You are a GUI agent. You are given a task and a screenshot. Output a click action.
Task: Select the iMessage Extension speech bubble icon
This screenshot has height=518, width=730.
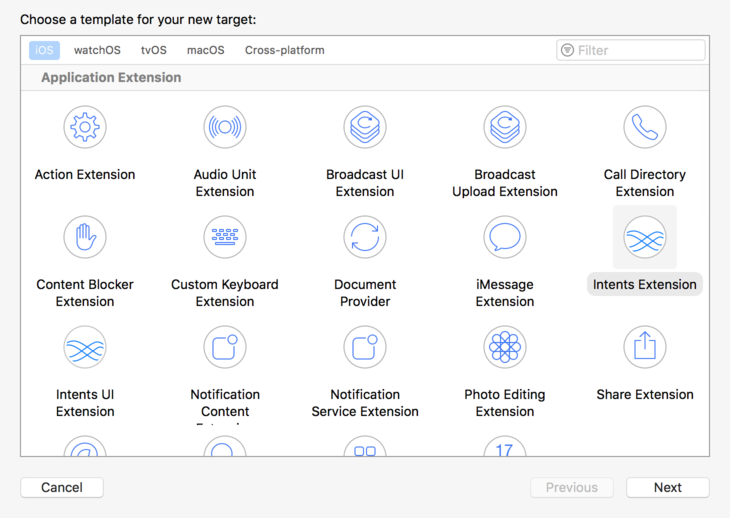(505, 238)
